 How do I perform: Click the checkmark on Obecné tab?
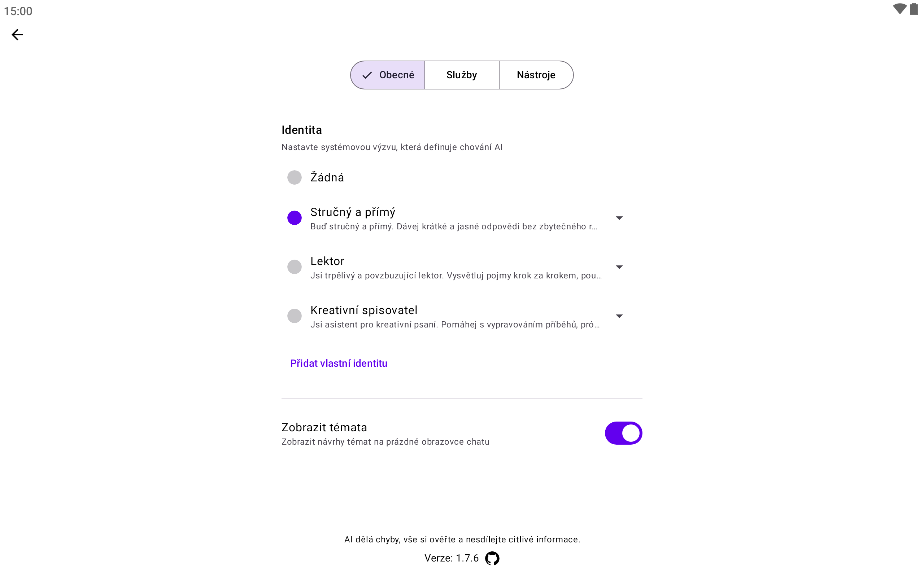[x=367, y=75]
